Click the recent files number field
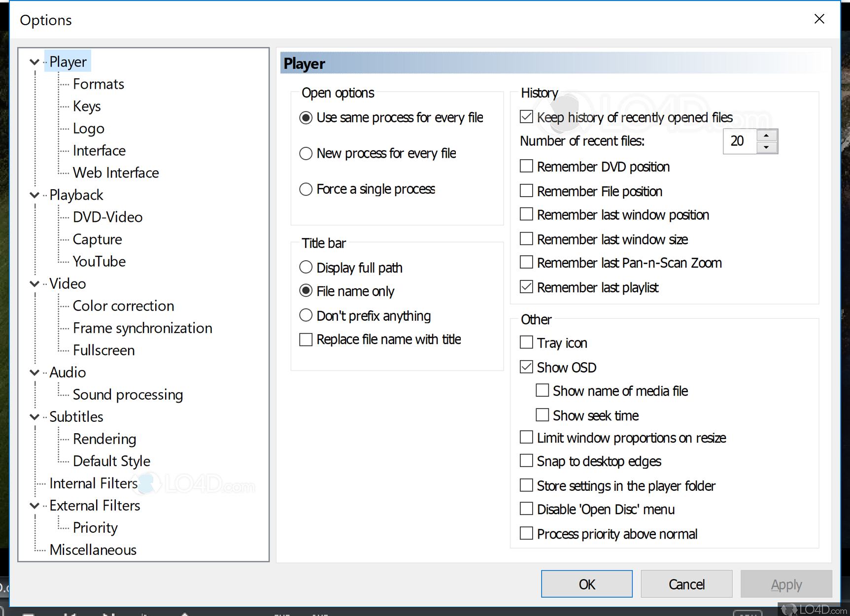850x616 pixels. (x=739, y=141)
